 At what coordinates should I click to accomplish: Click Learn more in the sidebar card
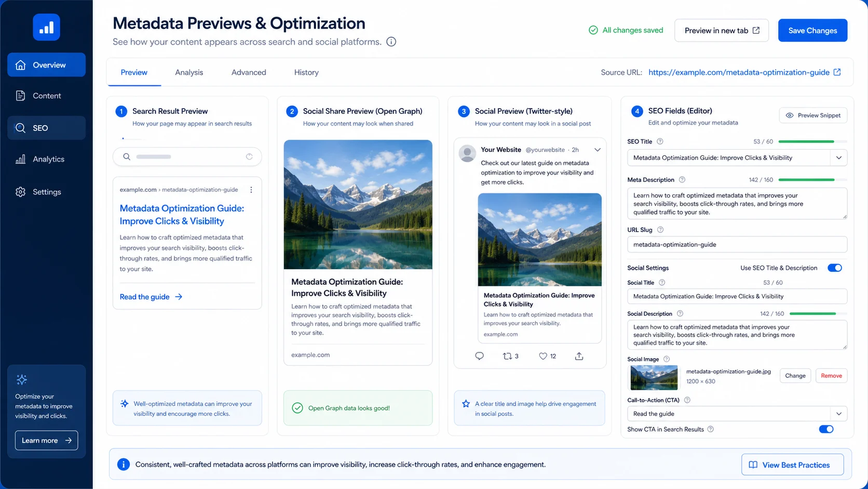[x=47, y=440]
